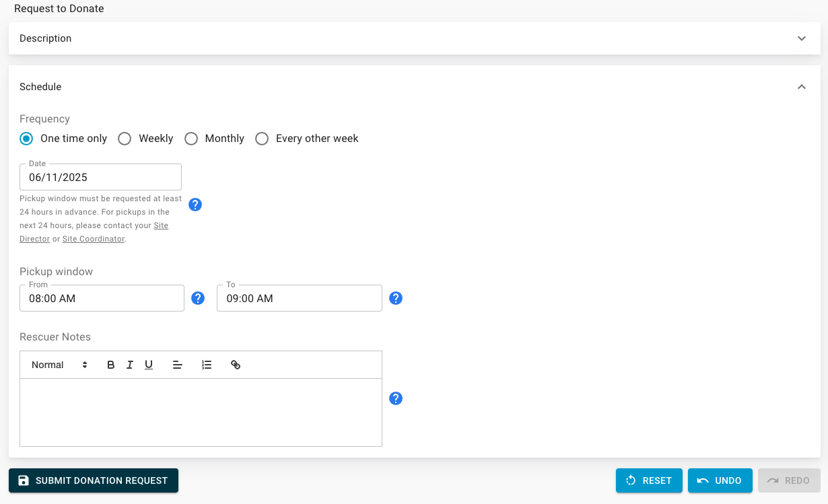
Task: Open the Normal text style dropdown
Action: (x=60, y=365)
